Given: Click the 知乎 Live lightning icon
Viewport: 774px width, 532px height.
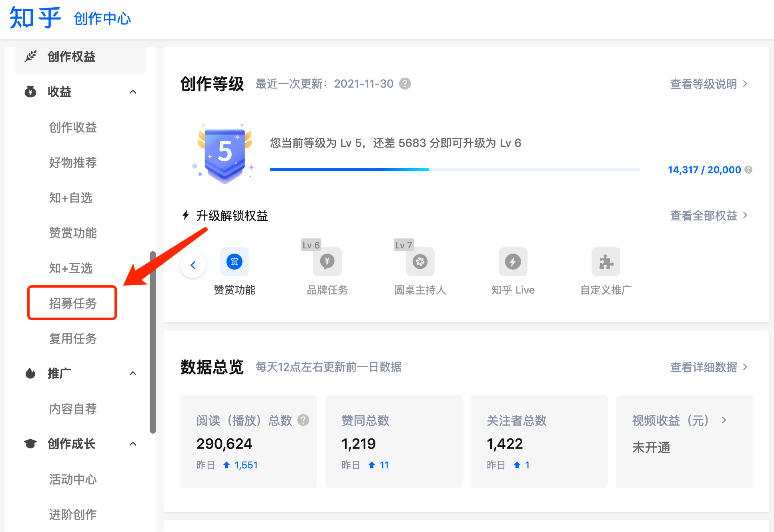Looking at the screenshot, I should click(x=513, y=262).
